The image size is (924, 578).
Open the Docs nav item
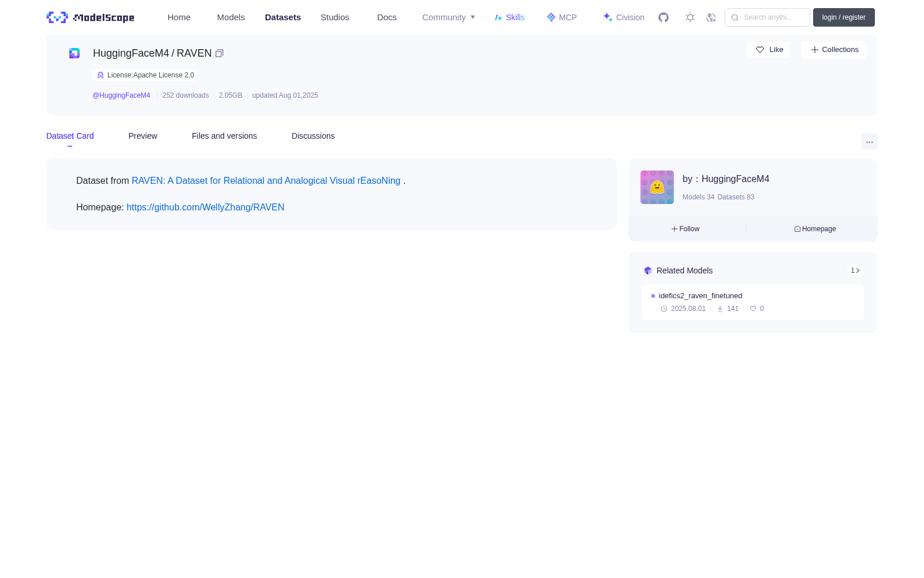click(x=387, y=17)
